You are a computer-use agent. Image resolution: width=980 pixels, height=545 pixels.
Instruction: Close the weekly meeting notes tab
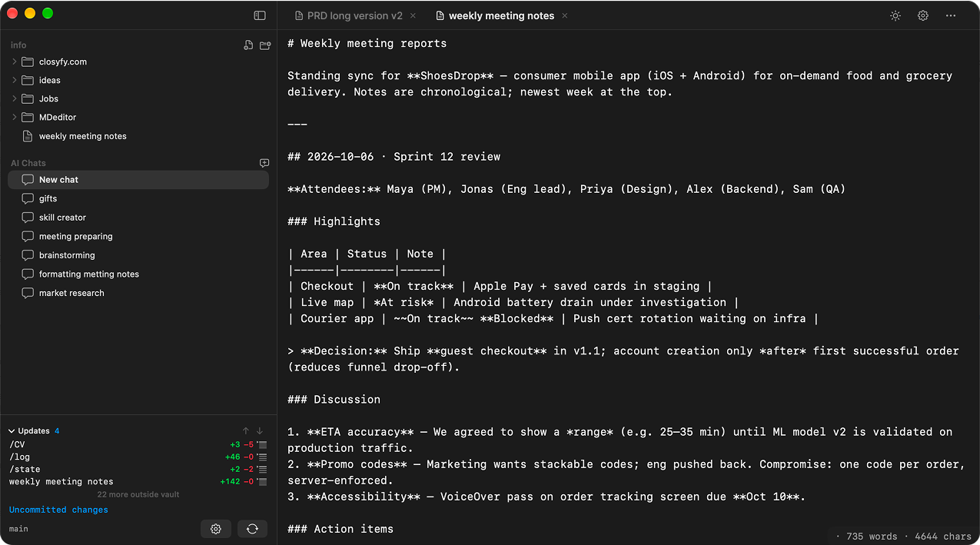pyautogui.click(x=565, y=15)
